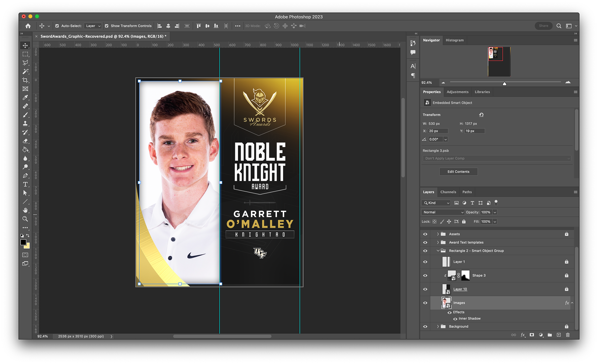
Task: Toggle the Auto-Select checkbox
Action: tap(57, 26)
